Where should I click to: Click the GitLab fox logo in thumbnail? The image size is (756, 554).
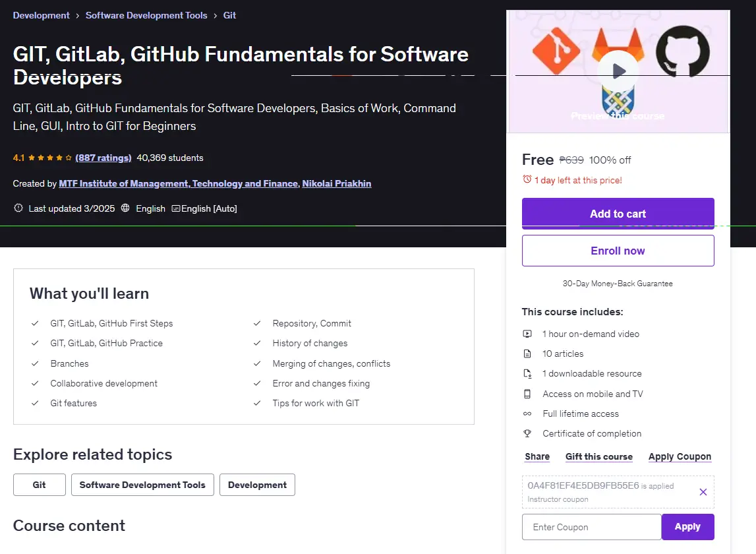(619, 44)
